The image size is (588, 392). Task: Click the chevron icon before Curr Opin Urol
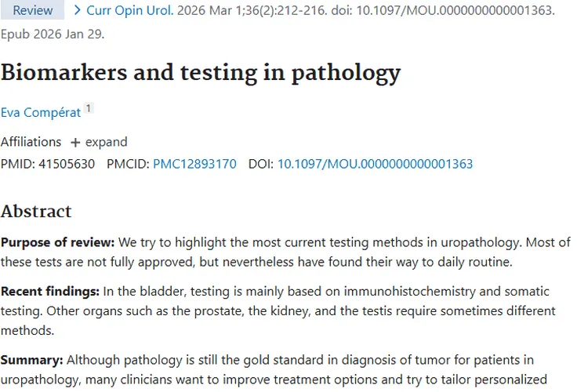pyautogui.click(x=77, y=11)
